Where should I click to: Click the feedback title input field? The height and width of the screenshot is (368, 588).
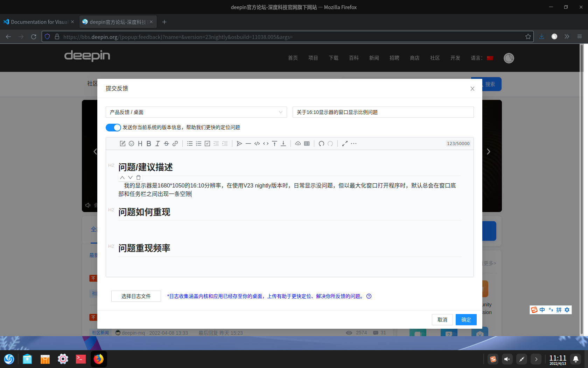click(x=383, y=112)
